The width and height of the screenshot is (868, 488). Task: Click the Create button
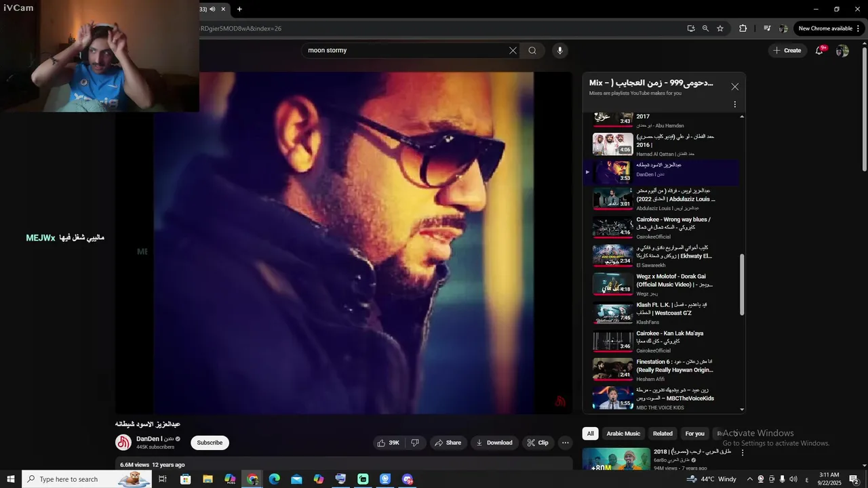point(787,50)
